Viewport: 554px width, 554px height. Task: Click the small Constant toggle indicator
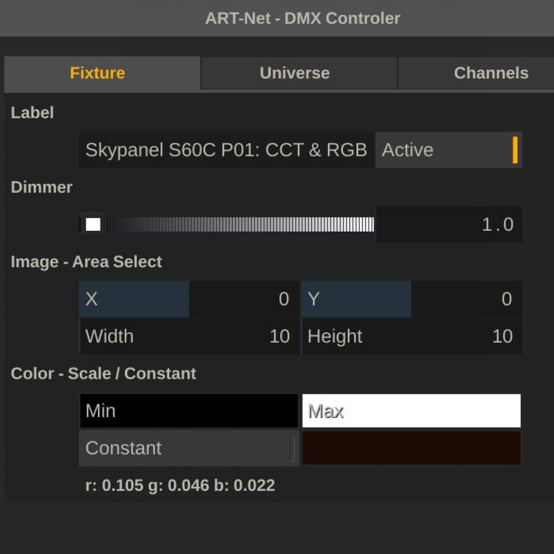click(293, 448)
